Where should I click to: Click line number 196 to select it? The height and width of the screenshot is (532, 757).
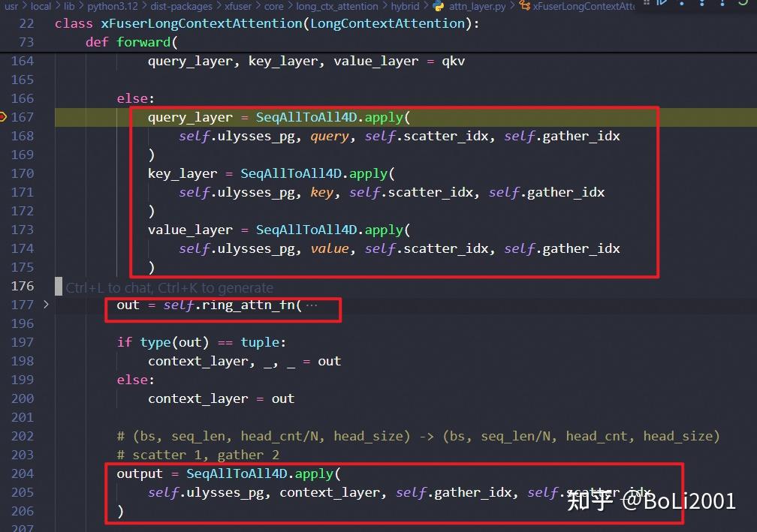[23, 323]
